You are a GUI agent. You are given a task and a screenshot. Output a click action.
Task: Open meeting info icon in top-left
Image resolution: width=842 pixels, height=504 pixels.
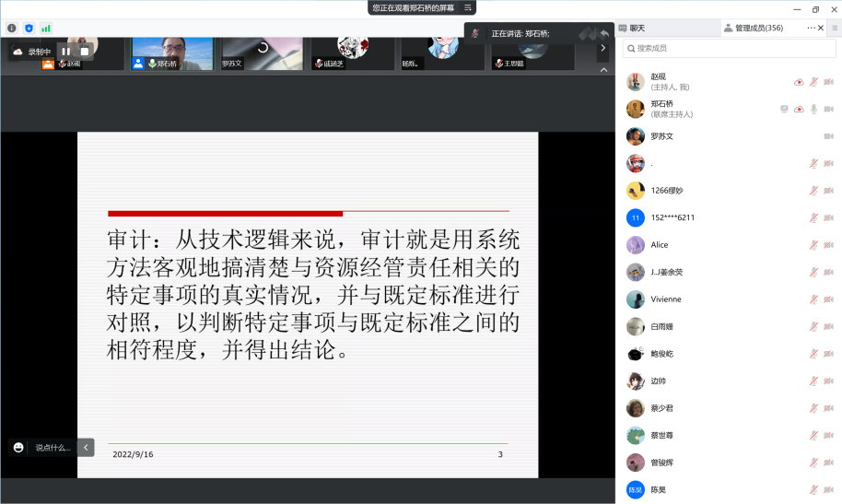[12, 29]
